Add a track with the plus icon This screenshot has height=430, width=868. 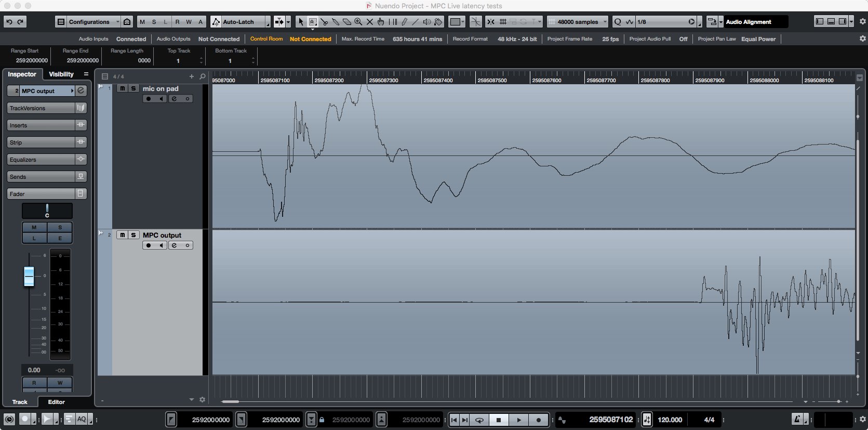tap(192, 76)
